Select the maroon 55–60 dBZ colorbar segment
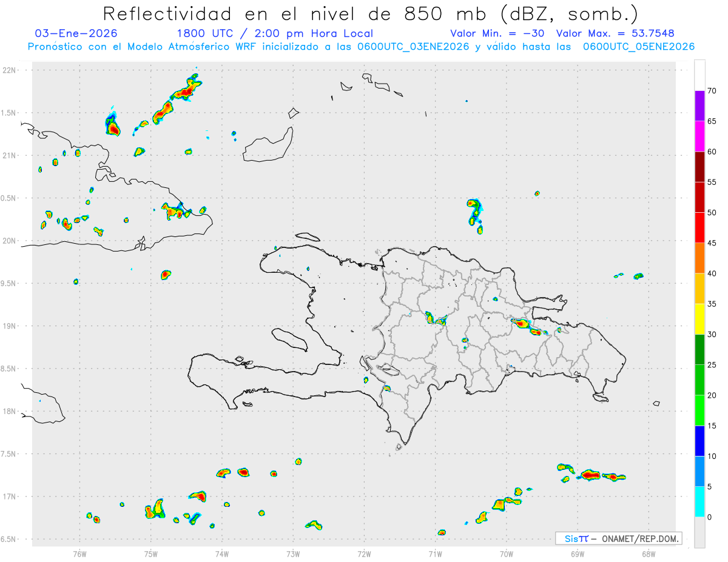728x562 pixels. (x=699, y=167)
